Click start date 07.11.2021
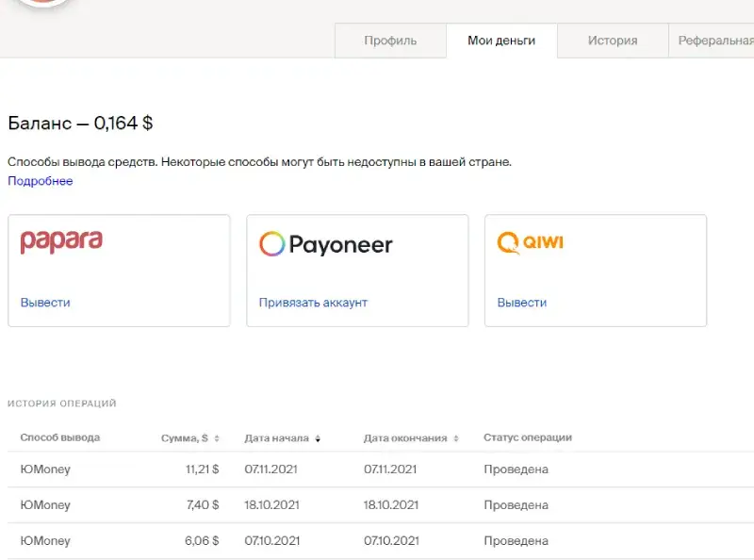The width and height of the screenshot is (754, 560). (270, 469)
